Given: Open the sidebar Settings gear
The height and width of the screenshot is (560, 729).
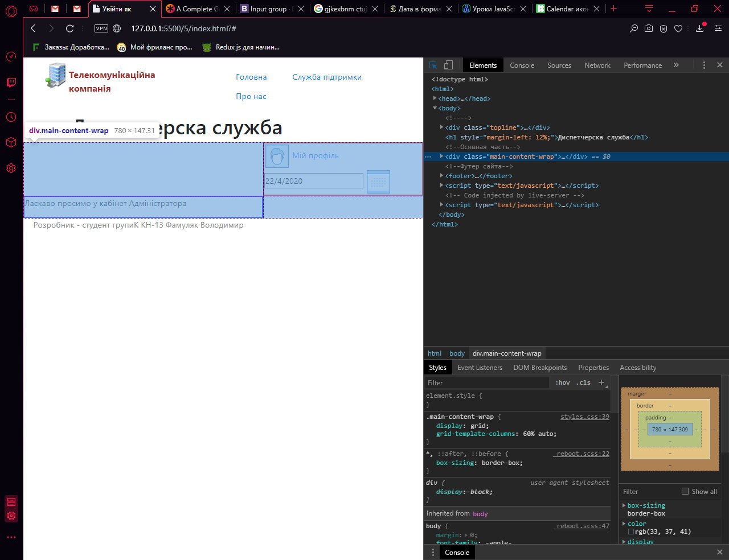Looking at the screenshot, I should [11, 168].
